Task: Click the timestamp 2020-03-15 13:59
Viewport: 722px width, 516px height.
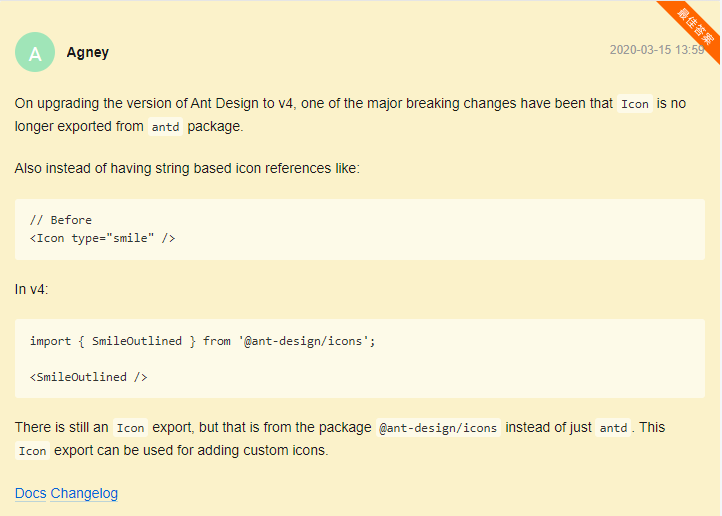Action: [657, 50]
